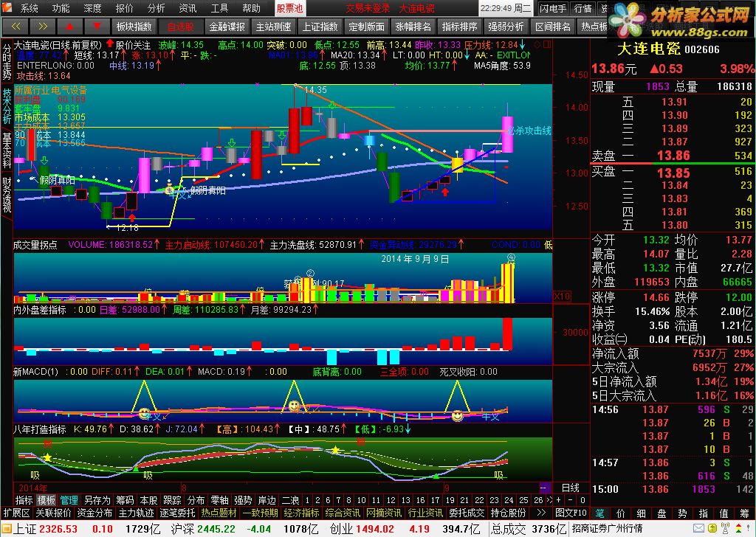Screen dimensions: 756x537
Task: Click the - button beside the template tabs
Action: 571,500
